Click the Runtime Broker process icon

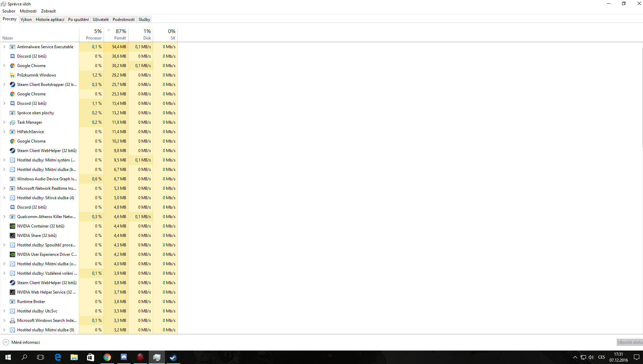12,302
